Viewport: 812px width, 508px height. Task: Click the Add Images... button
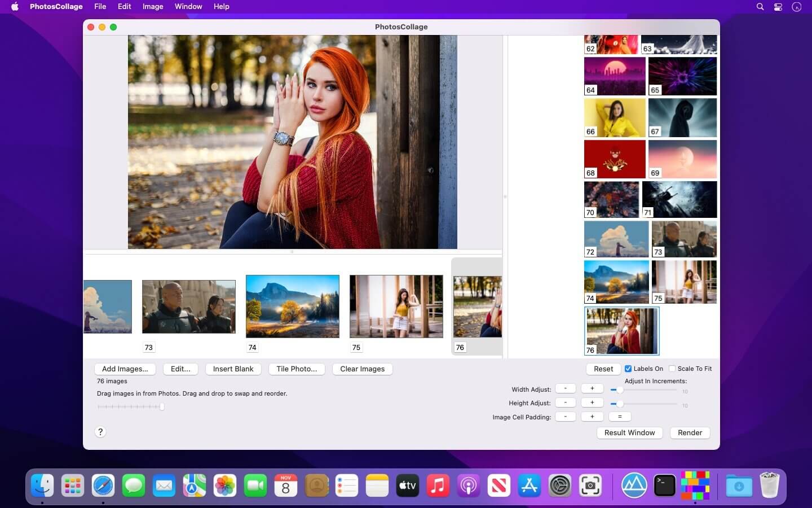[125, 369]
